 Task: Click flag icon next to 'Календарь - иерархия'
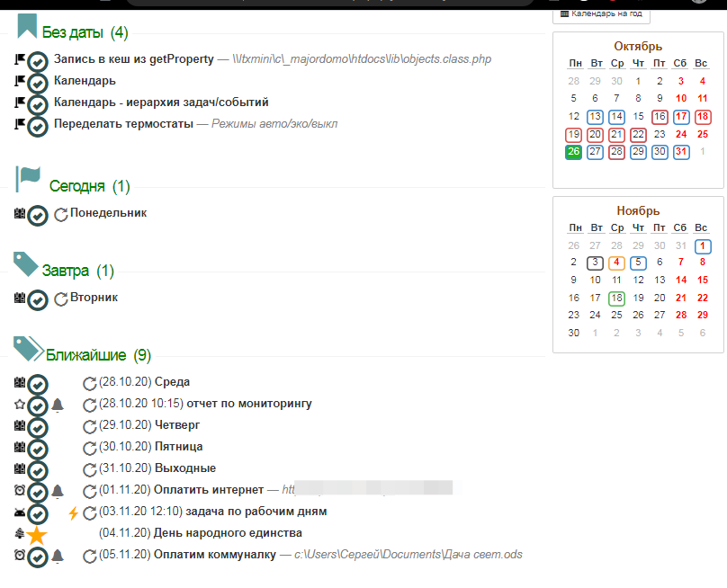[x=20, y=102]
